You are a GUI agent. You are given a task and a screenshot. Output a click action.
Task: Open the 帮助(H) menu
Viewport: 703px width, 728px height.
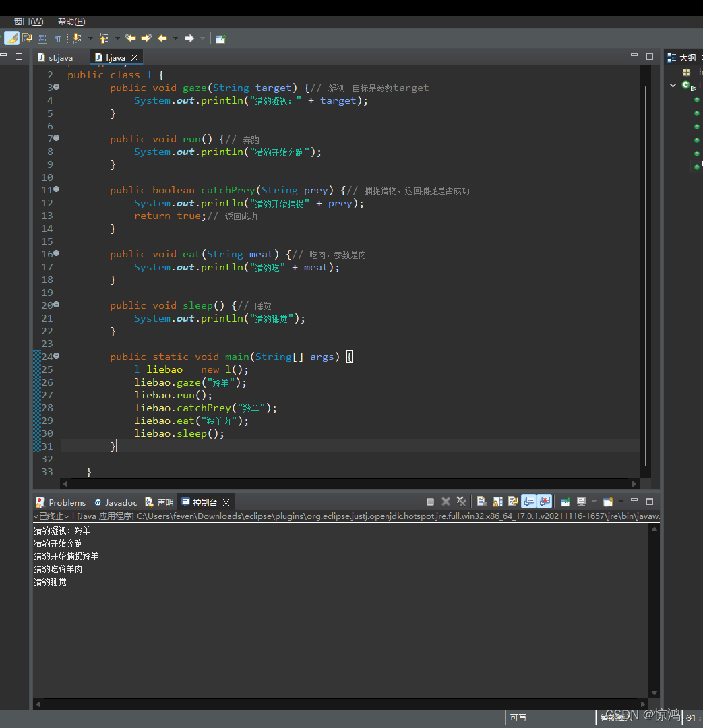pyautogui.click(x=71, y=22)
